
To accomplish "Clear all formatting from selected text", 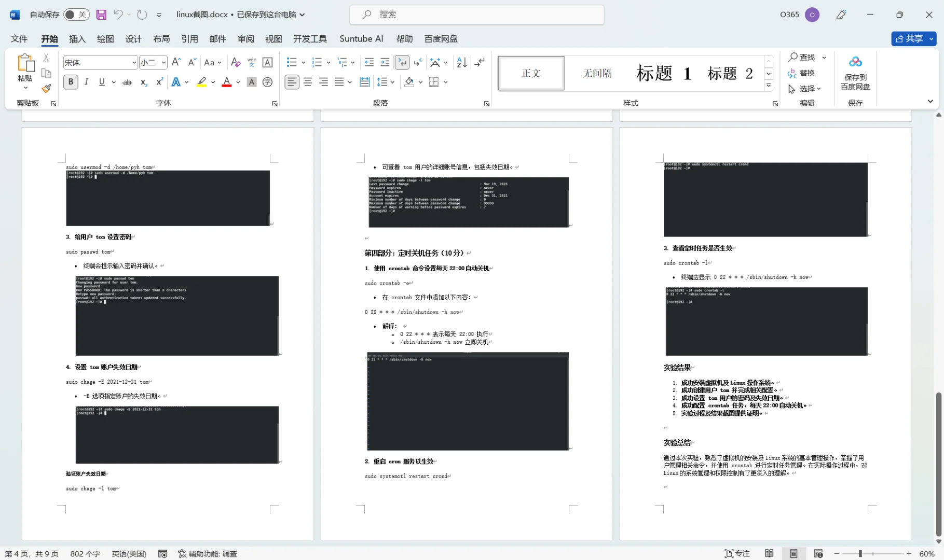I will (x=235, y=62).
